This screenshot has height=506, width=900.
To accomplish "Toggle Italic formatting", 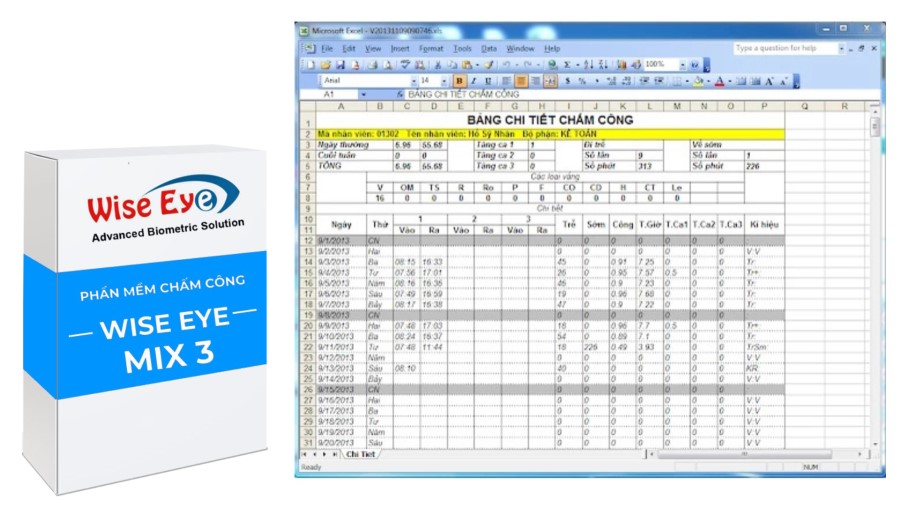I will point(474,81).
